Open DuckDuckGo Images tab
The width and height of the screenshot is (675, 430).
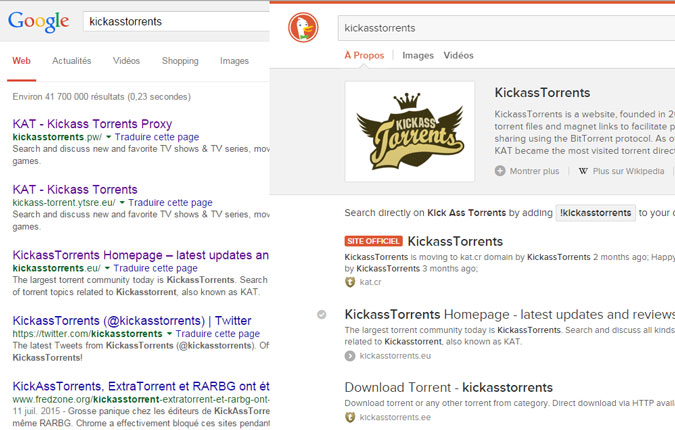click(418, 55)
